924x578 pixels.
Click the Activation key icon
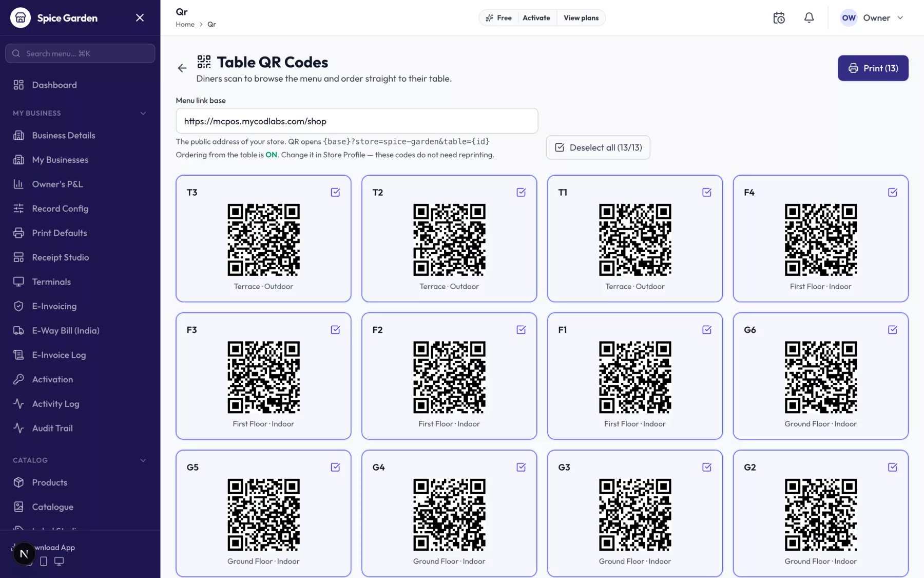(x=18, y=379)
